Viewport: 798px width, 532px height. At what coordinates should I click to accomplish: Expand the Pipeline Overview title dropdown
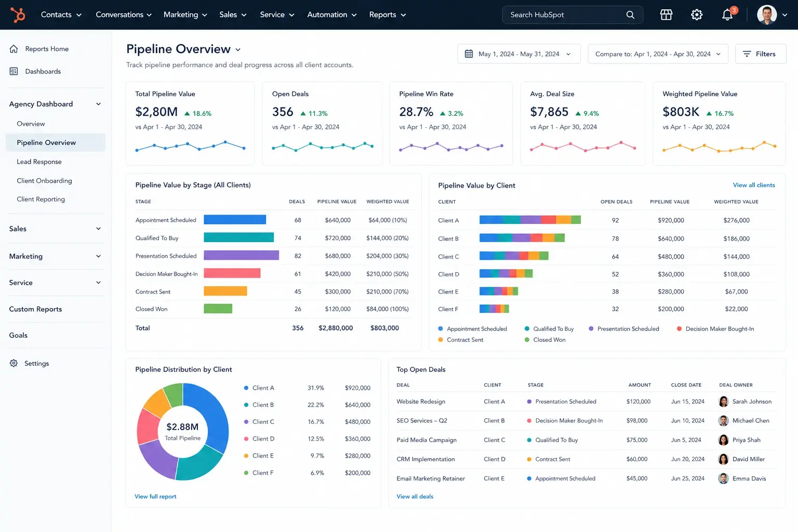click(x=238, y=50)
